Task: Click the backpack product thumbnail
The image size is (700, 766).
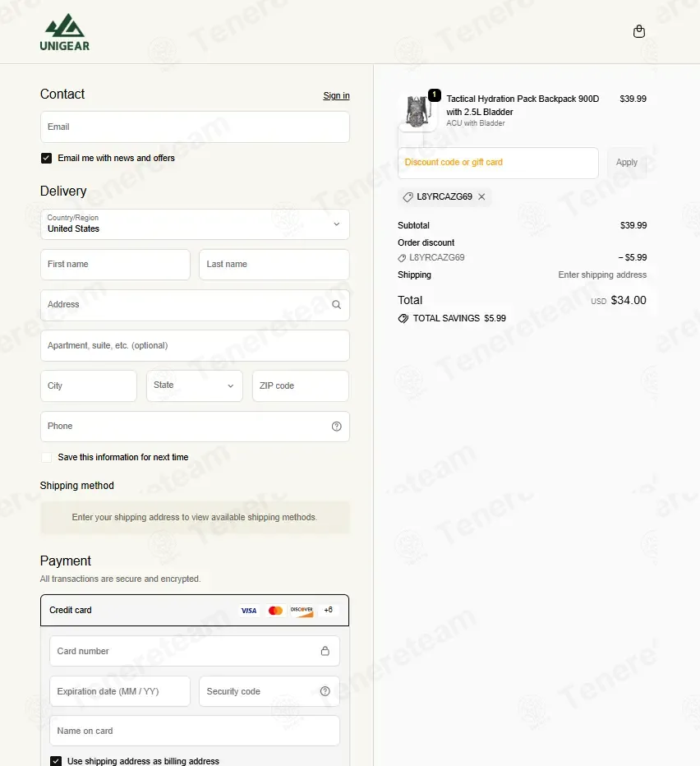Action: click(x=417, y=113)
